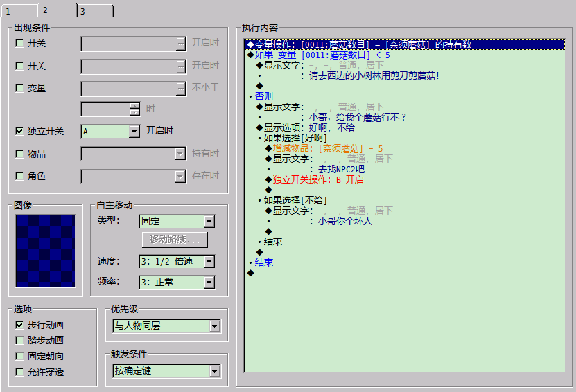This screenshot has height=392, width=576.
Task: Click the first 开关 ellipsis browse button
Action: pos(180,44)
